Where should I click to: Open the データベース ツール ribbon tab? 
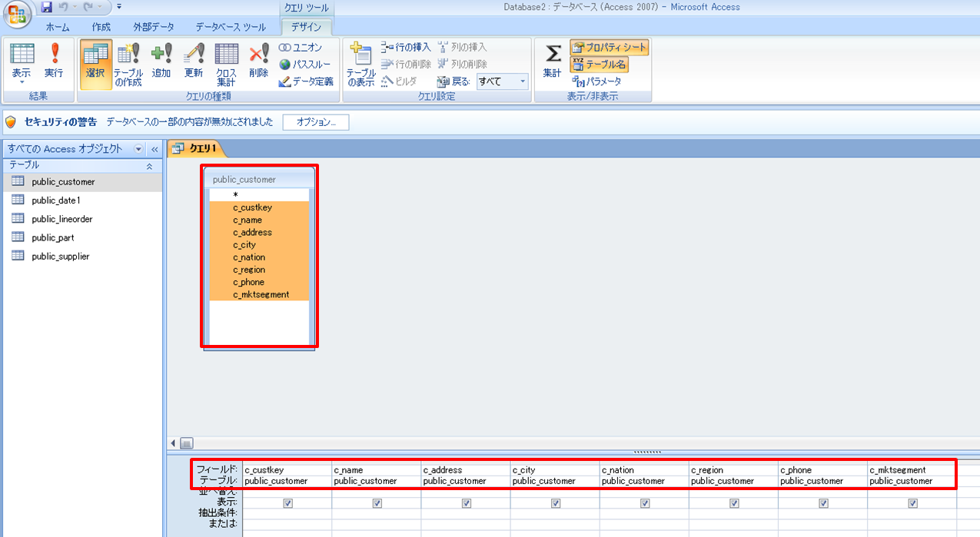coord(231,27)
